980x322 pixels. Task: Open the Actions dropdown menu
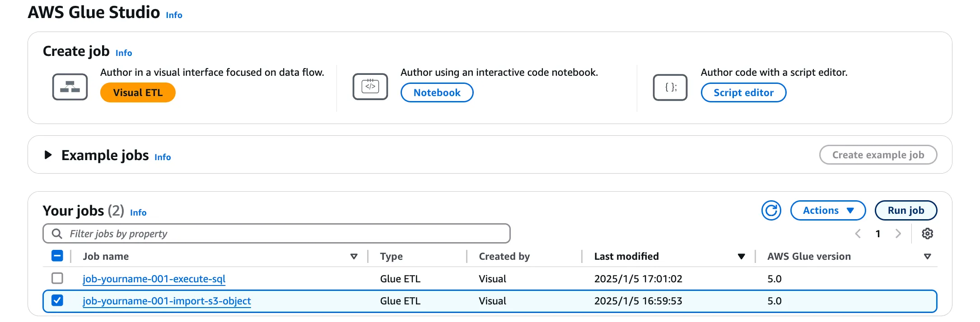coord(827,211)
